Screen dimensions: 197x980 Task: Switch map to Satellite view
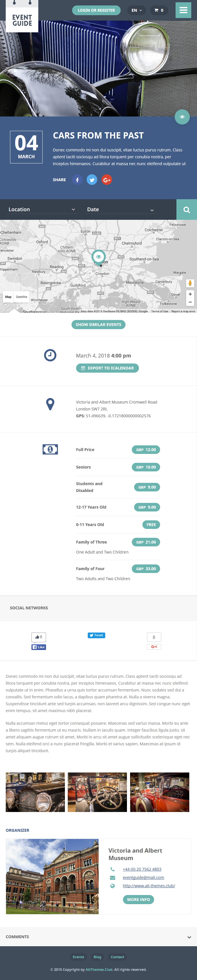coord(22,297)
